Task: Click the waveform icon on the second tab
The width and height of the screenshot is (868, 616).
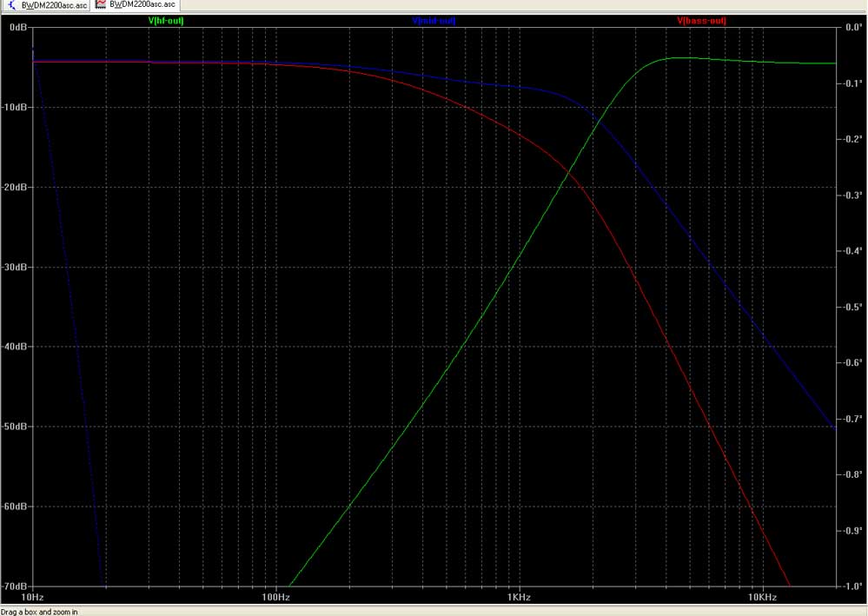Action: (x=101, y=4)
